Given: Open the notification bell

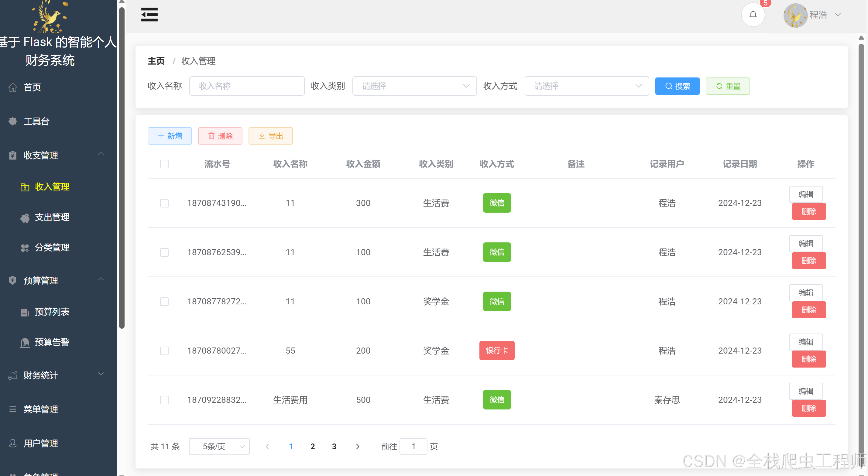Looking at the screenshot, I should point(753,15).
